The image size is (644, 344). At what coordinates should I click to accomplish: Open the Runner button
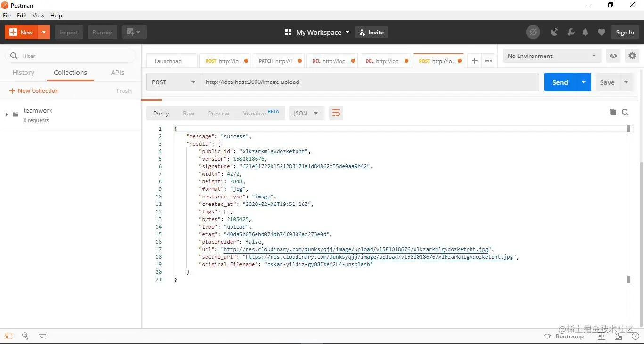(x=102, y=32)
